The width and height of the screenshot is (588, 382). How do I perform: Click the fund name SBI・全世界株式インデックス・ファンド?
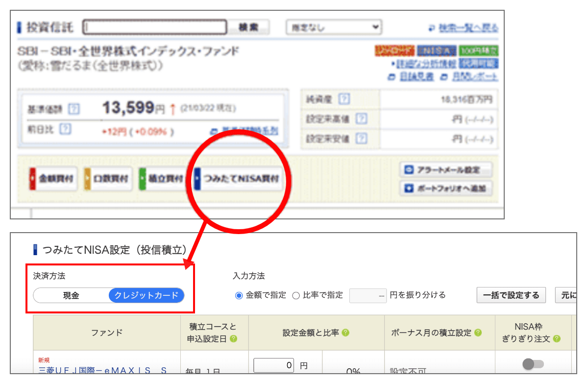point(128,51)
